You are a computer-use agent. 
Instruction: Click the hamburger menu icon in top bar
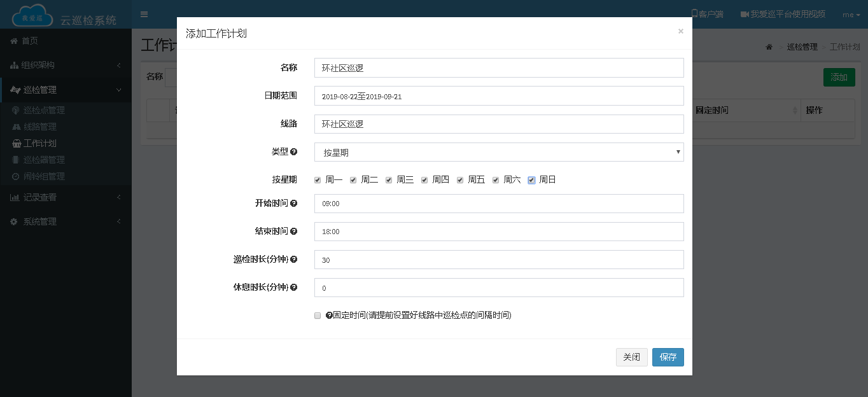[144, 14]
